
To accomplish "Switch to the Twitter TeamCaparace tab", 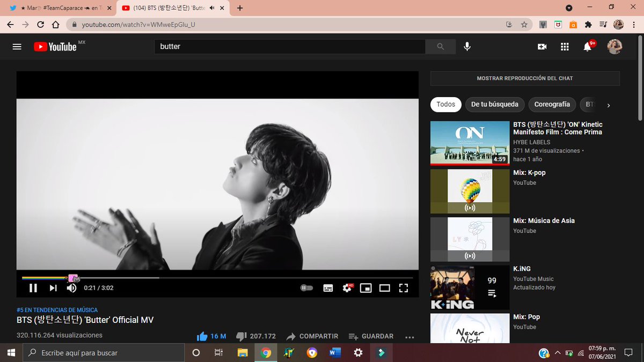I will point(60,8).
